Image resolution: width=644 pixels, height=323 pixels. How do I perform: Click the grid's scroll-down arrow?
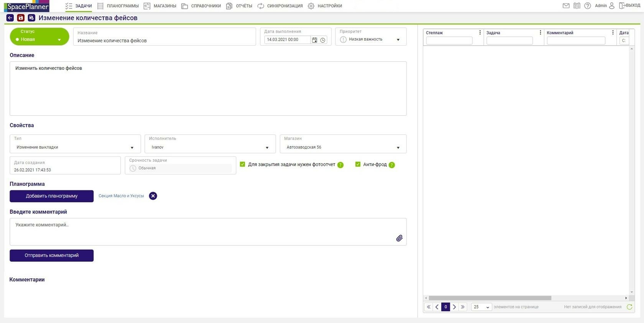pos(632,292)
